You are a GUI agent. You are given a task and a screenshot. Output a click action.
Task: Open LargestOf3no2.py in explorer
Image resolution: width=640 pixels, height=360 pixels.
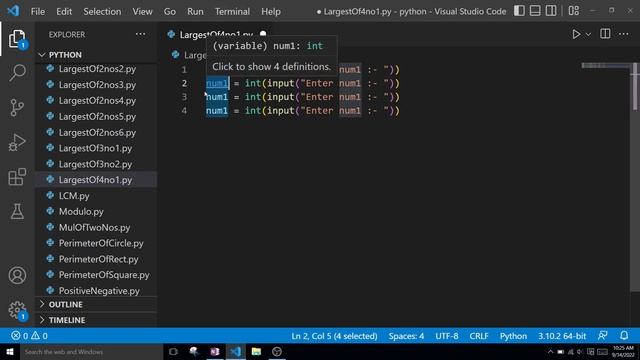point(96,164)
